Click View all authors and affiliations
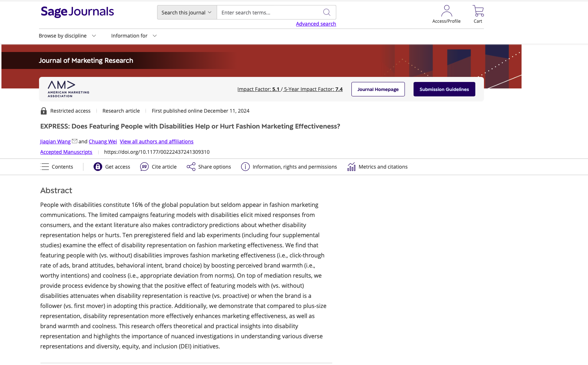588x365 pixels. click(x=156, y=141)
